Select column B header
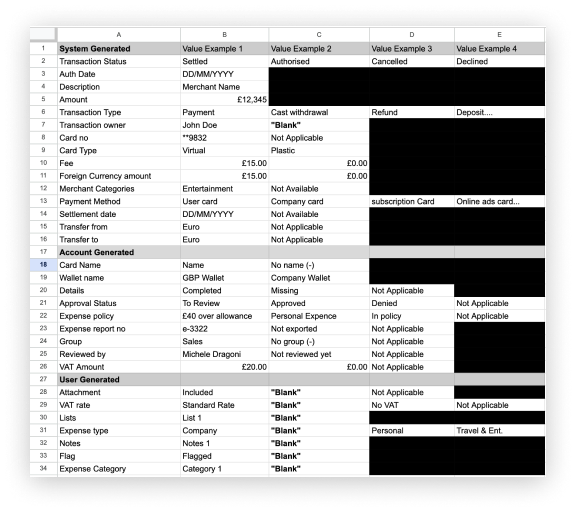Viewport: 576px width, 511px height. click(224, 35)
